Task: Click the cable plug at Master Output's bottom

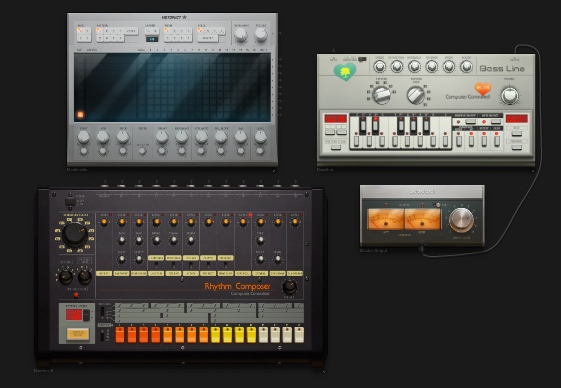Action: (422, 248)
